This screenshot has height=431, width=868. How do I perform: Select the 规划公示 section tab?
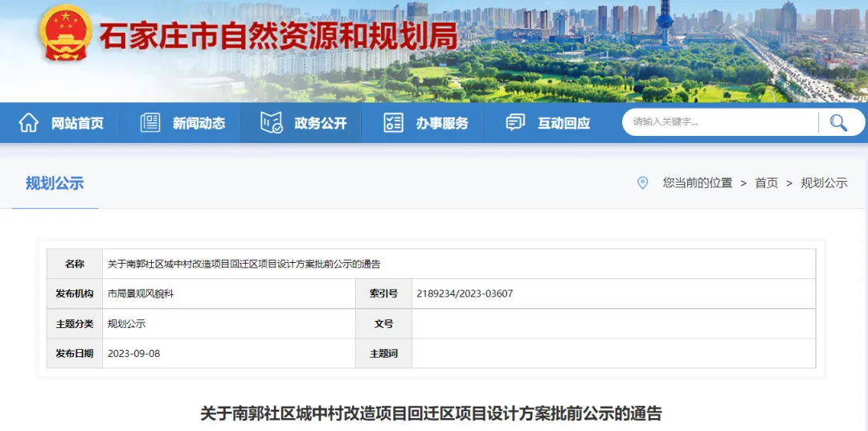pyautogui.click(x=55, y=183)
